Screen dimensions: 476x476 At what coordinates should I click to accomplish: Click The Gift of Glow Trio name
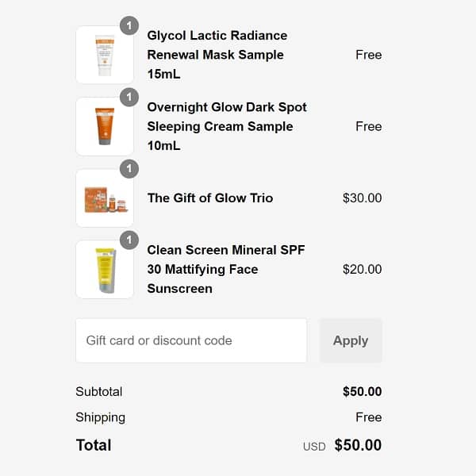tap(209, 198)
